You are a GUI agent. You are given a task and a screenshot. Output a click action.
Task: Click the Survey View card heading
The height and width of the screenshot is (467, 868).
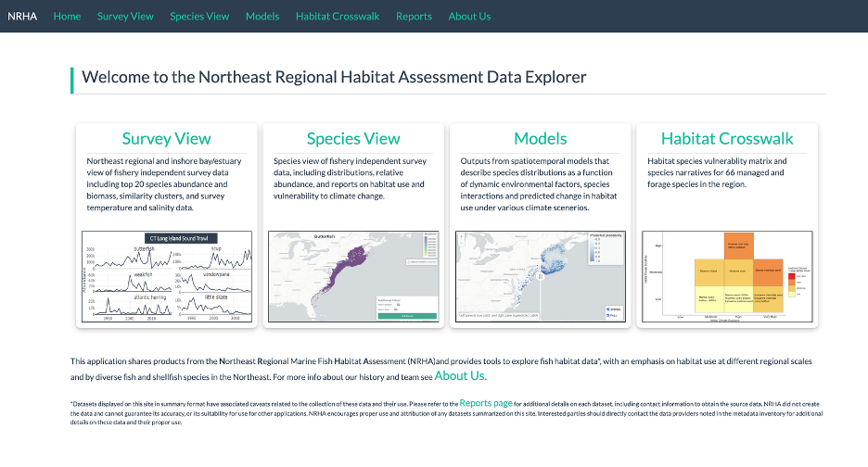pos(167,139)
